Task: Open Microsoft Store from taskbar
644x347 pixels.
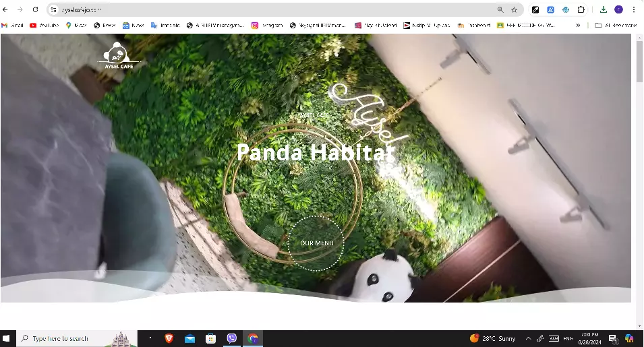Action: point(210,338)
